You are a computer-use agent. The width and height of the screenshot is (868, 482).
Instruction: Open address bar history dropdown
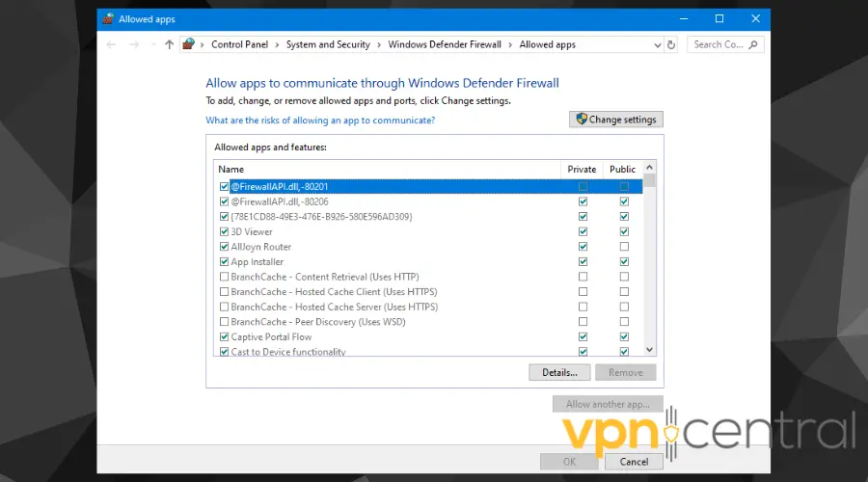pyautogui.click(x=657, y=44)
